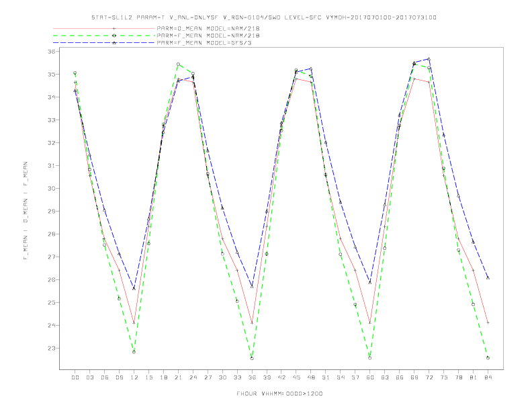Click x-axis tick label 60
532x411 pixels.
(370, 377)
